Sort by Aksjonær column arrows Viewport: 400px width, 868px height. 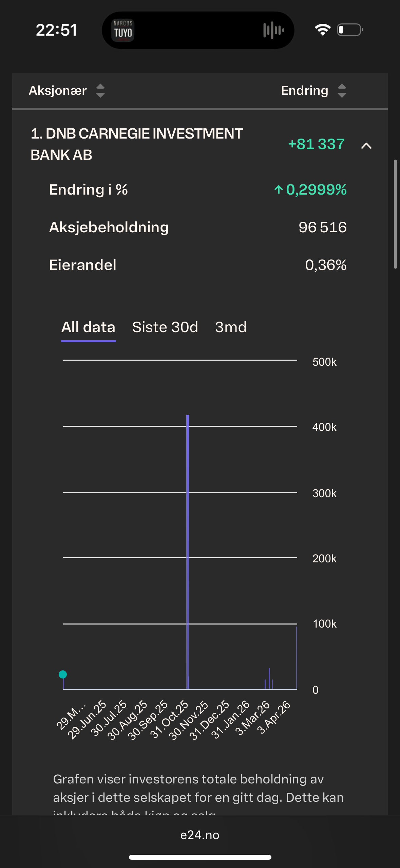(100, 91)
